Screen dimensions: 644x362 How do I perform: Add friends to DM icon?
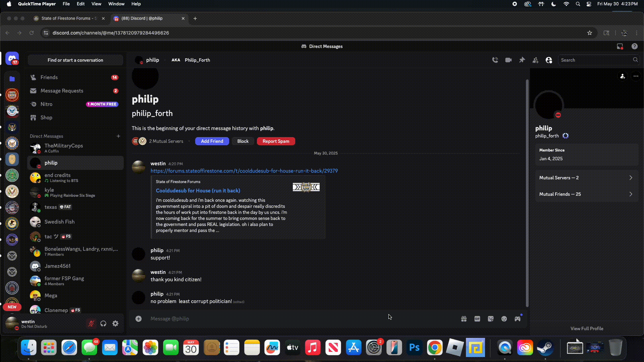coord(535,60)
